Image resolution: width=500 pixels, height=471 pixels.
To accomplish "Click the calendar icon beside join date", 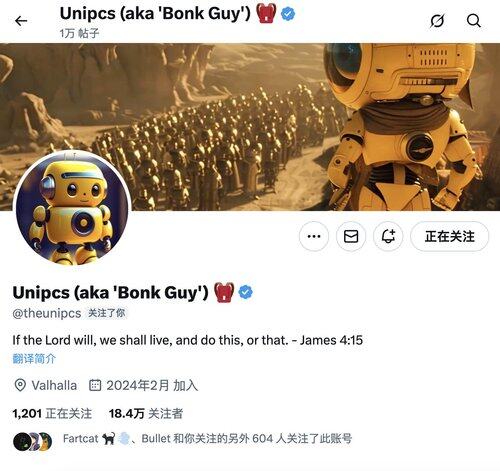I will (x=95, y=385).
